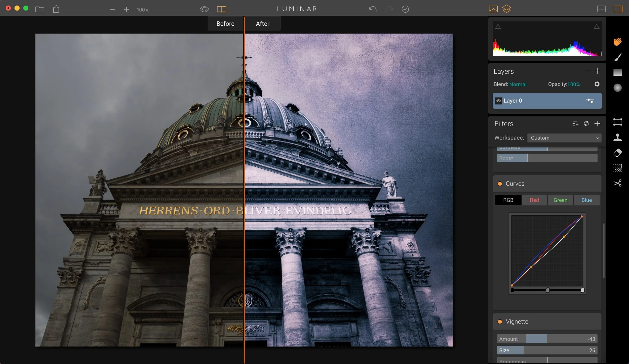Open the Blend mode Normal dropdown
This screenshot has width=629, height=364.
point(518,84)
